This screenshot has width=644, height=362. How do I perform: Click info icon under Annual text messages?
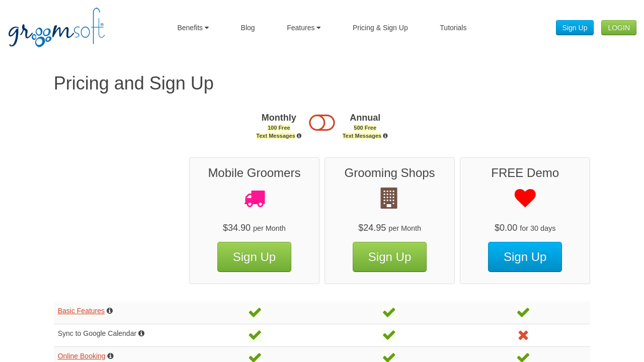tap(385, 136)
